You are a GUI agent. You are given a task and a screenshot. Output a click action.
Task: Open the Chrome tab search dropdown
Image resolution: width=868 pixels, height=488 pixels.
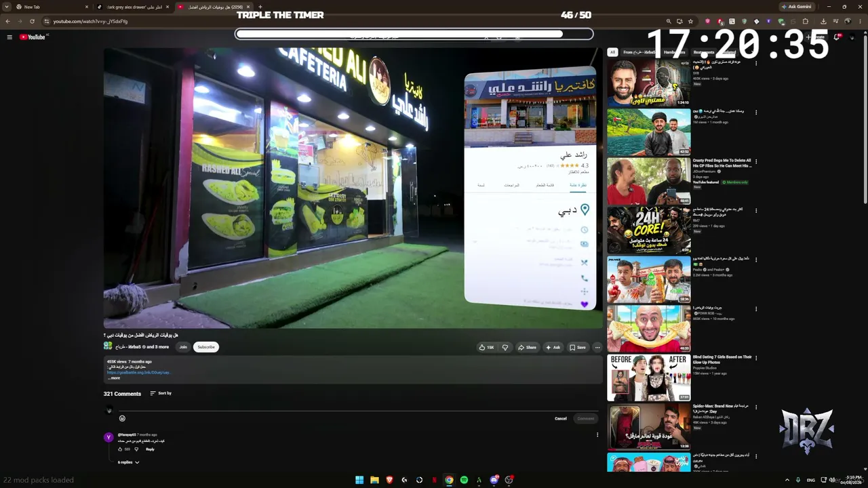7,7
